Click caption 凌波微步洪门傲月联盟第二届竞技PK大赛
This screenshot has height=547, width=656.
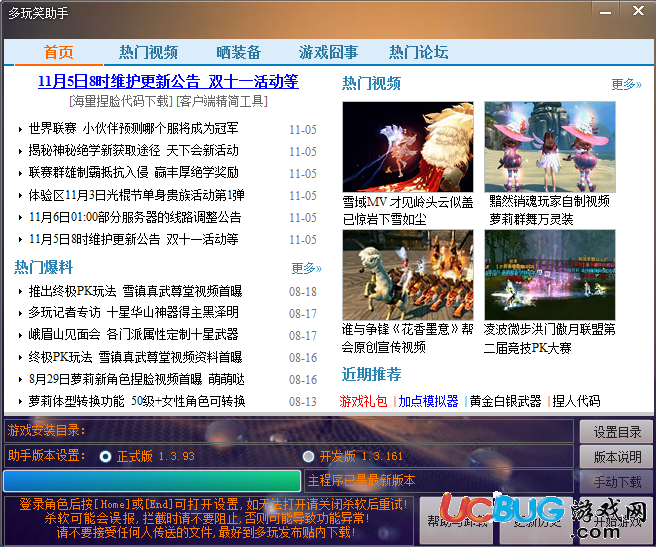550,338
